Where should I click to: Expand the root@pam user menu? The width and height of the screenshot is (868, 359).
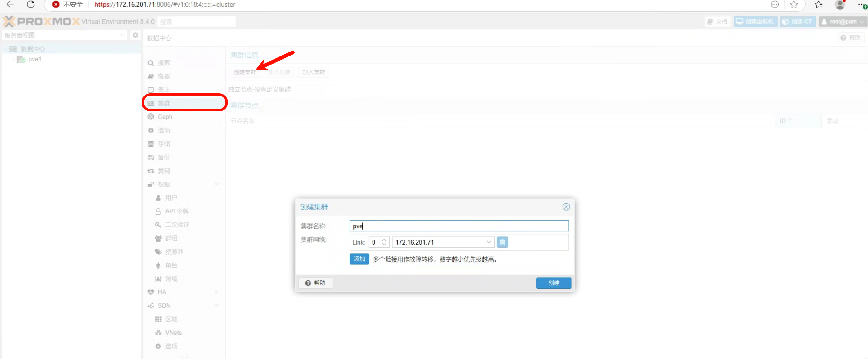click(x=843, y=21)
